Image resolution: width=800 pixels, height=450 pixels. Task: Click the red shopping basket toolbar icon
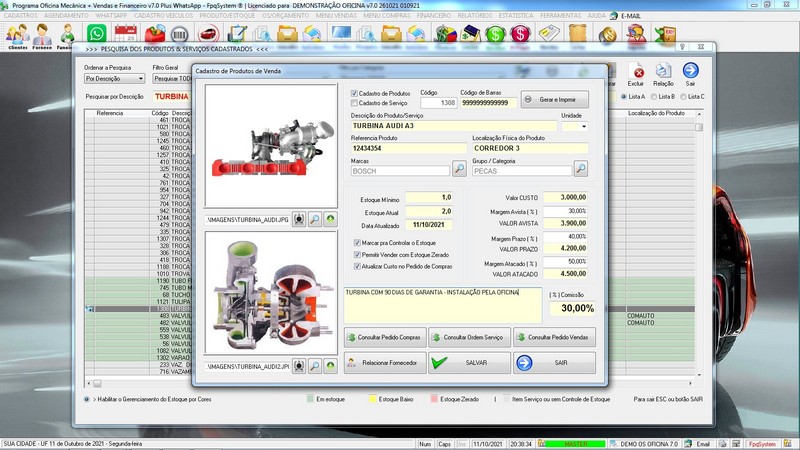pyautogui.click(x=155, y=34)
